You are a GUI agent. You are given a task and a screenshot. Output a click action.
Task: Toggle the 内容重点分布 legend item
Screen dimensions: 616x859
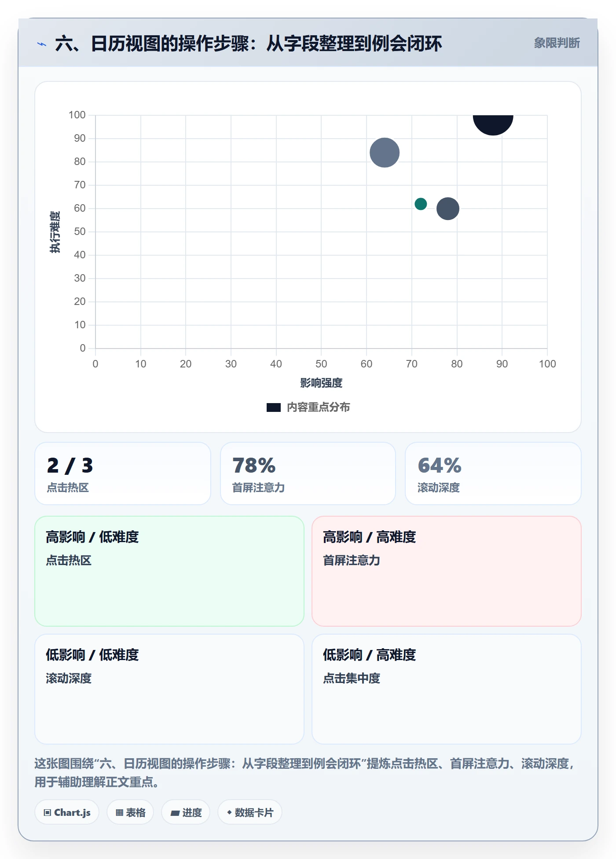308,407
